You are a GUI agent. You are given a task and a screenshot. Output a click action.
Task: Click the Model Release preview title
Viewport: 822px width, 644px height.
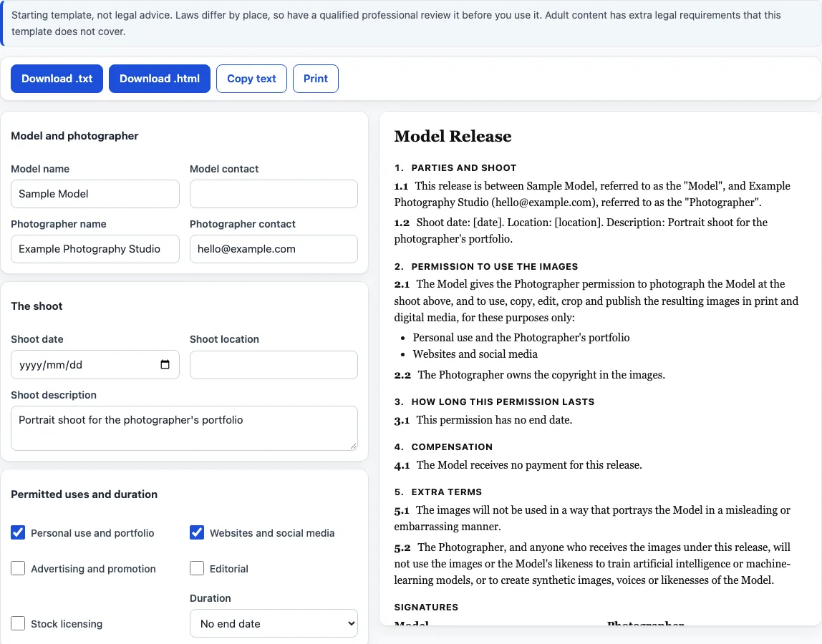453,136
